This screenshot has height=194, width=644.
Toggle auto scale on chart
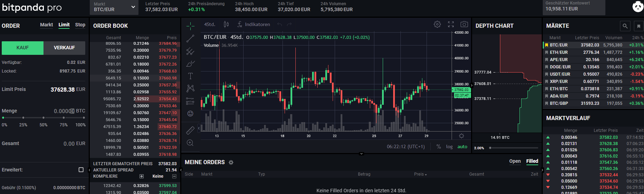(462, 147)
